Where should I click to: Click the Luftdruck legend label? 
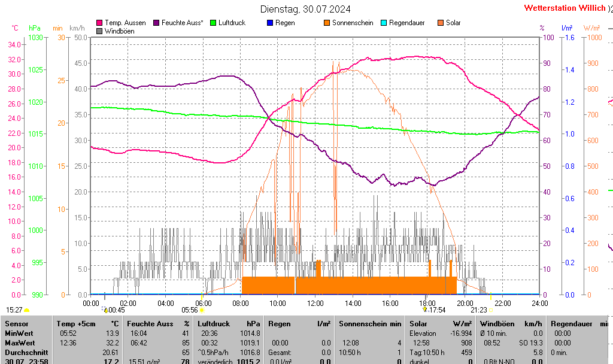coord(232,23)
